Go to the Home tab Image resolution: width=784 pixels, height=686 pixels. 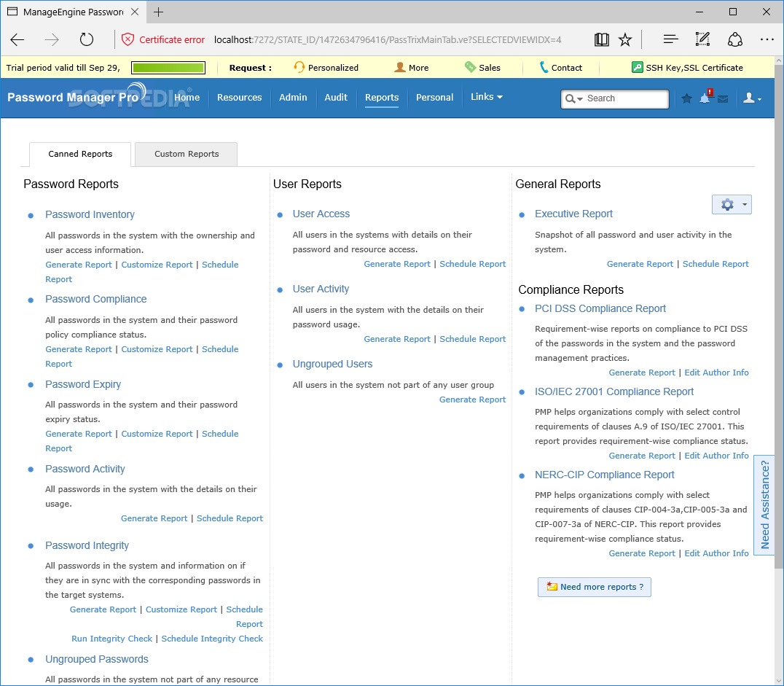click(187, 98)
